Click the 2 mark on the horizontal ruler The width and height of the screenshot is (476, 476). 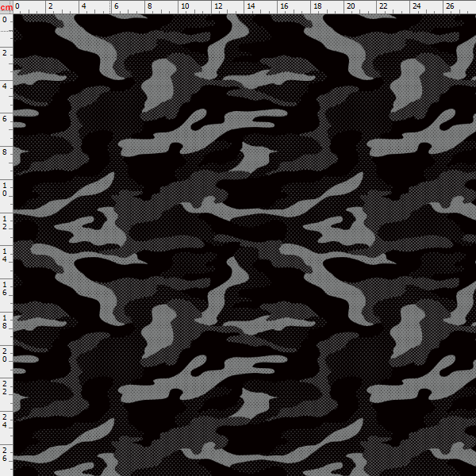51,6
